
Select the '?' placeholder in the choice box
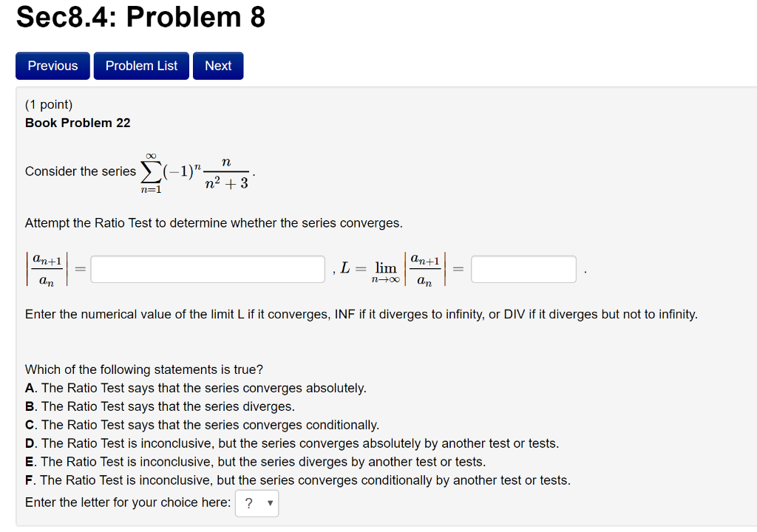pos(248,503)
